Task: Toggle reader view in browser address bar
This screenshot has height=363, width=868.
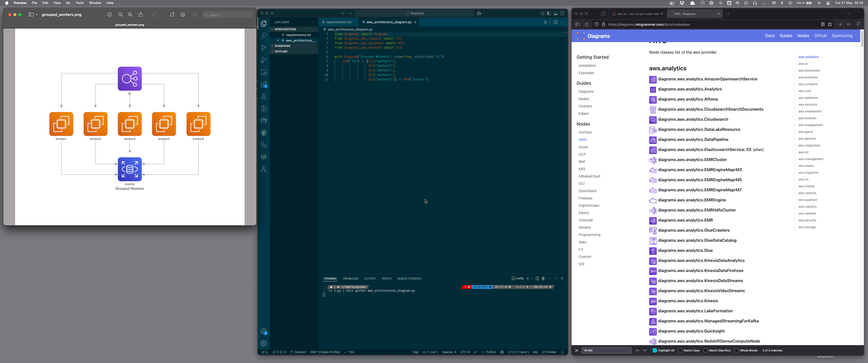Action: click(x=823, y=24)
